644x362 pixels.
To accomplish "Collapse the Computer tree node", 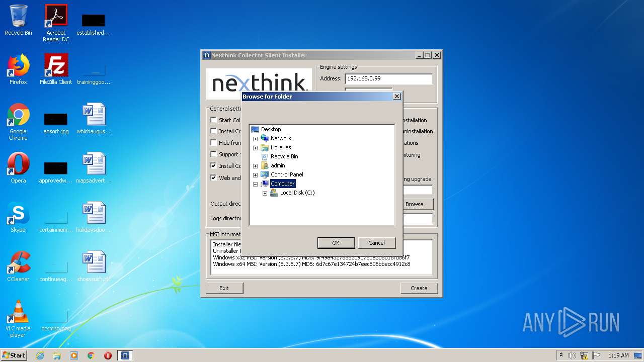I will pos(255,184).
